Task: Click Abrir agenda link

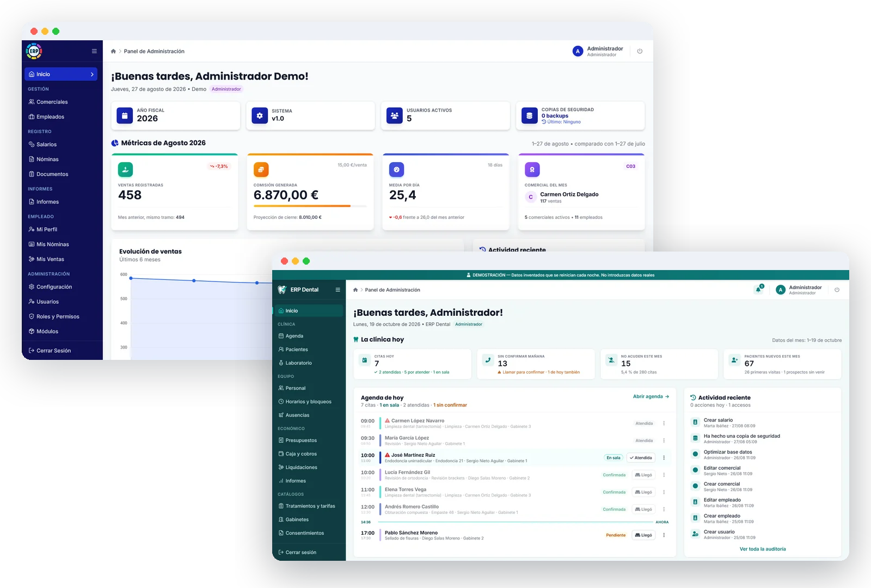Action: pos(651,396)
